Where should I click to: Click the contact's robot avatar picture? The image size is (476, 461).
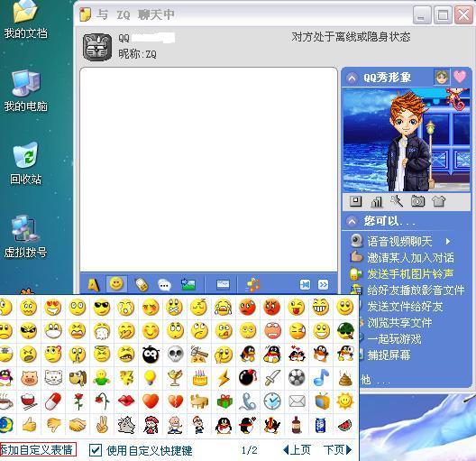[97, 47]
